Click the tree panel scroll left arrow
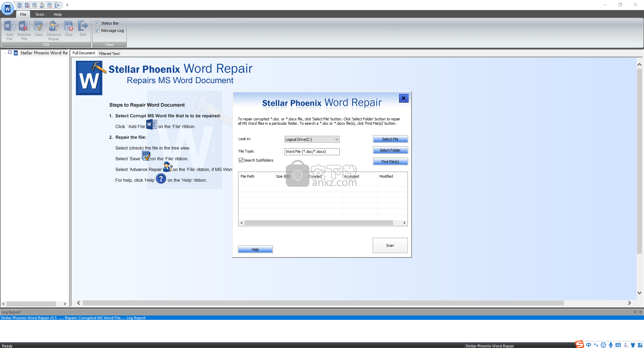The width and height of the screenshot is (644, 348). pyautogui.click(x=3, y=304)
